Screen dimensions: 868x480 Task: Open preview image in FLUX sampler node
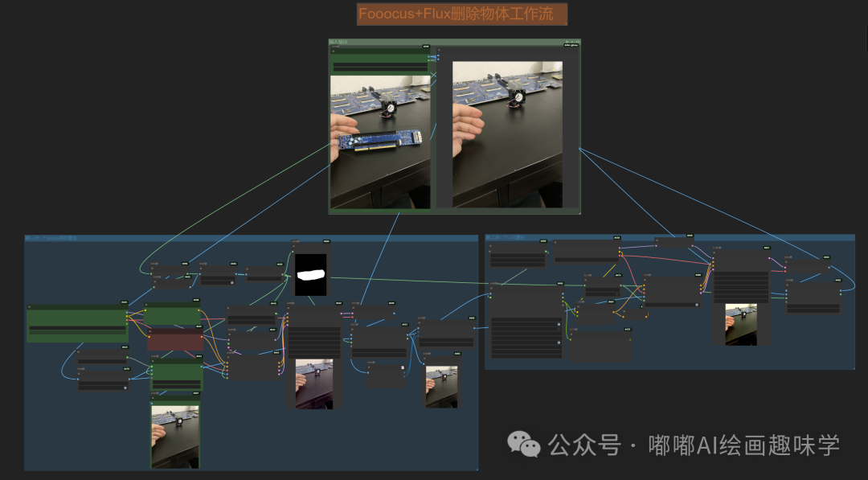tap(741, 325)
